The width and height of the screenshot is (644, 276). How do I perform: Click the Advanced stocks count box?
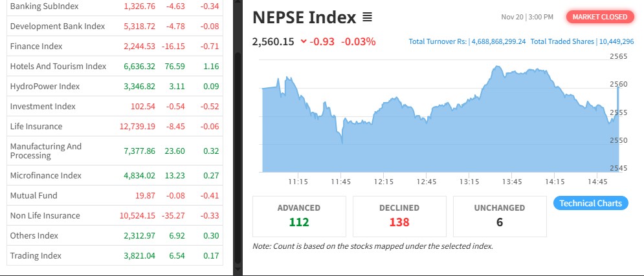(298, 216)
